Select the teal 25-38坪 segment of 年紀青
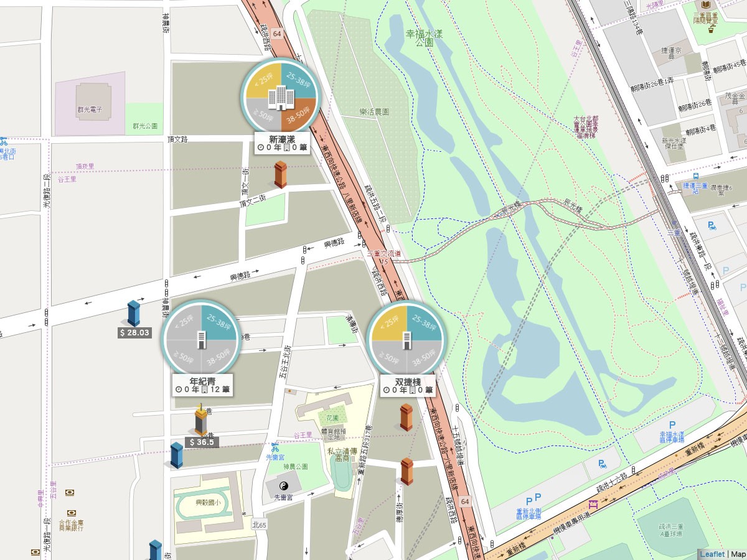The image size is (747, 560). (x=218, y=324)
